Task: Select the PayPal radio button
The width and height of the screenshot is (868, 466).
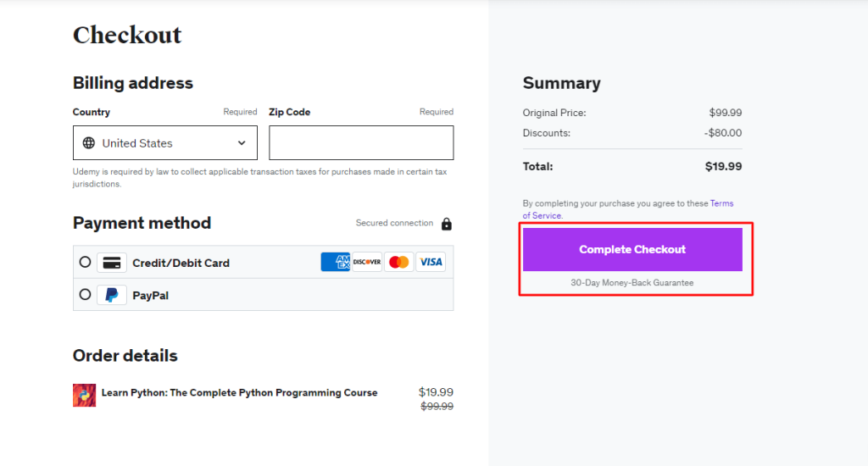Action: pos(85,295)
